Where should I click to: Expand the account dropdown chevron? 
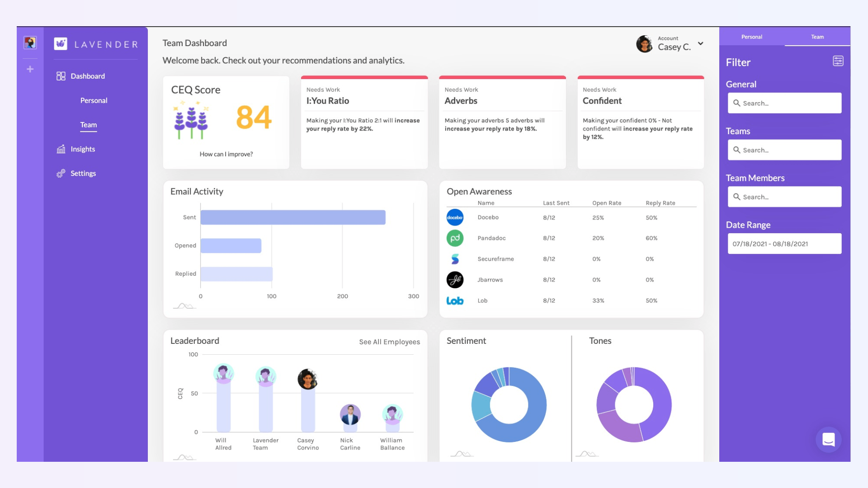[700, 44]
